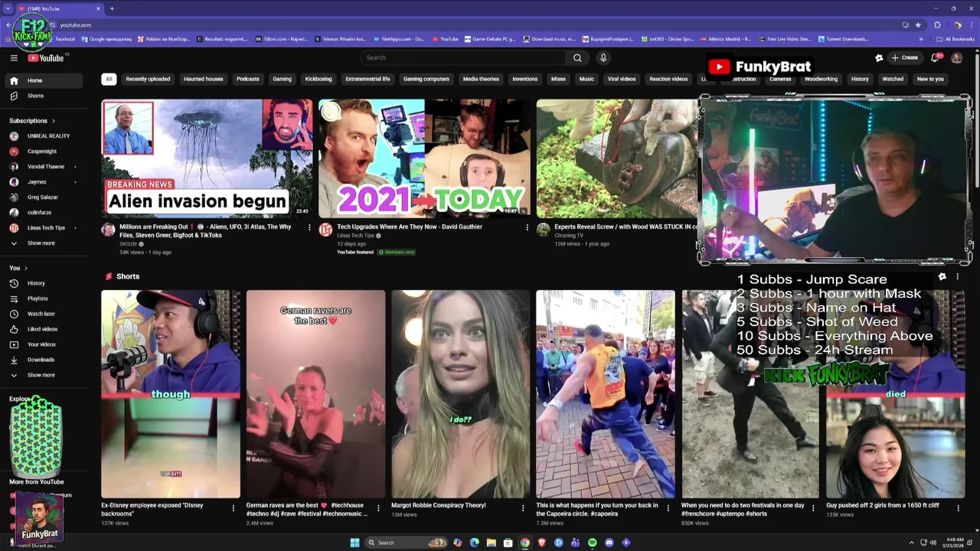The height and width of the screenshot is (551, 980).
Task: Click the Create button
Action: (x=904, y=57)
